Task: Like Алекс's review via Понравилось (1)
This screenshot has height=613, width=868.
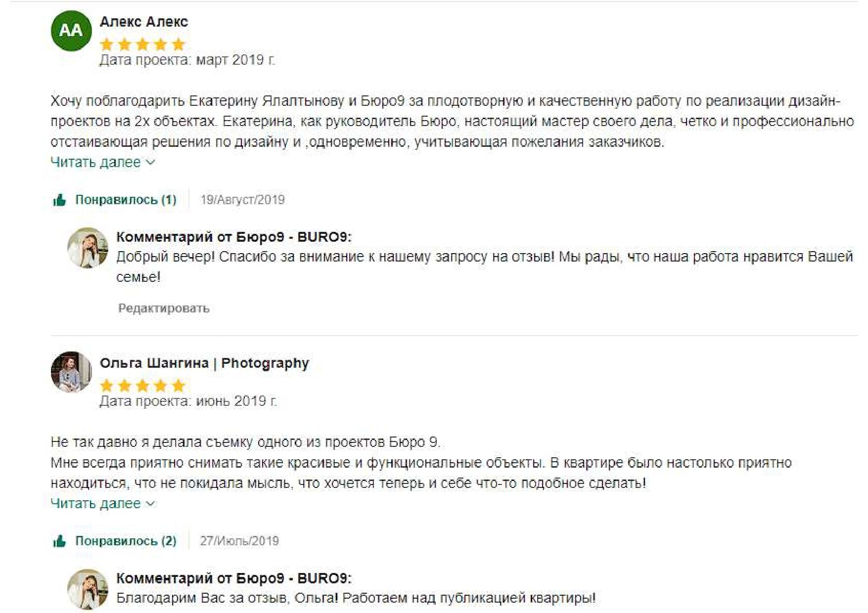Action: click(x=126, y=200)
